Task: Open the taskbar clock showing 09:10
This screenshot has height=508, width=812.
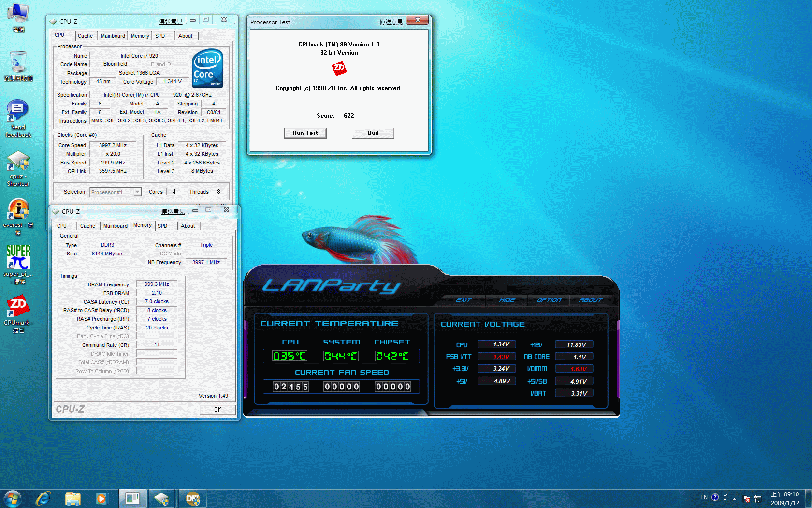Action: pyautogui.click(x=785, y=499)
